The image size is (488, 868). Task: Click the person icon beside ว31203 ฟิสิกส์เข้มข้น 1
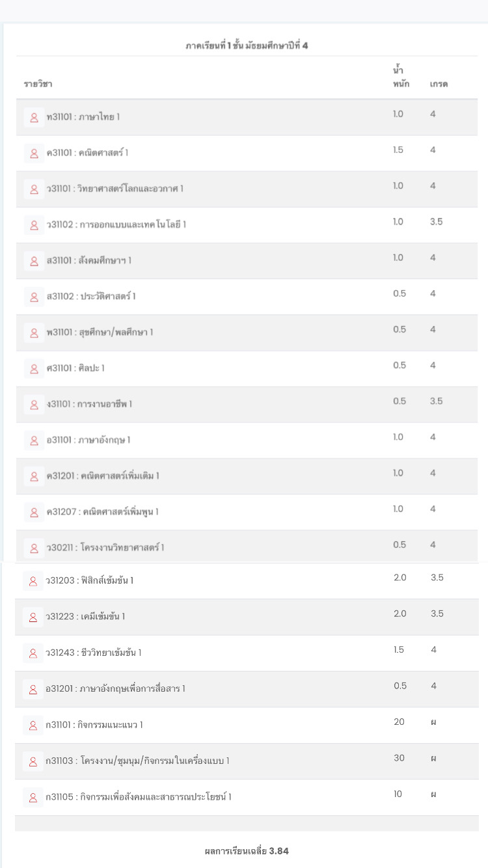tap(33, 580)
